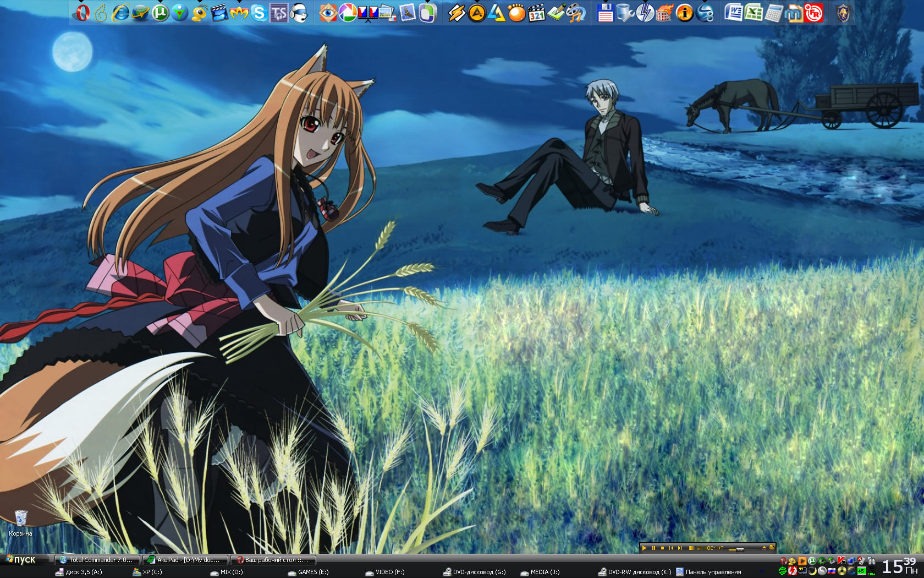Viewport: 924px width, 578px height.
Task: Open the Calculator icon in dock
Action: pos(773,12)
